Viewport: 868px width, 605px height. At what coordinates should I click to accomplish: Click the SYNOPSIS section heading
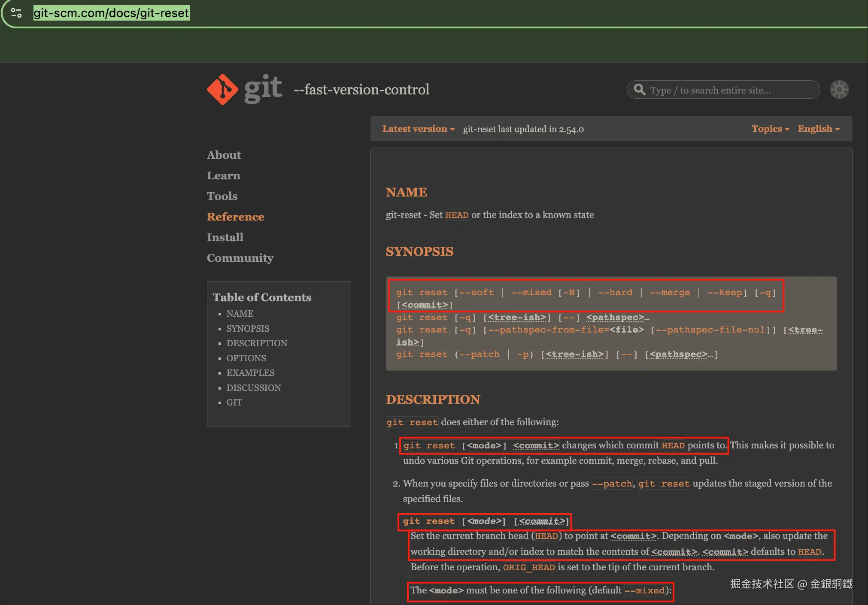[420, 251]
